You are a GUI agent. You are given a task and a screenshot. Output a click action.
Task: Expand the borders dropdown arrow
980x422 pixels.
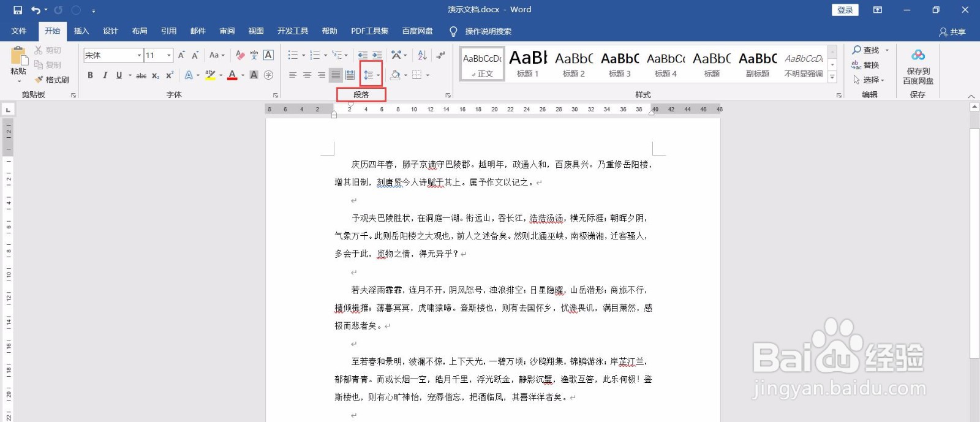tap(428, 75)
